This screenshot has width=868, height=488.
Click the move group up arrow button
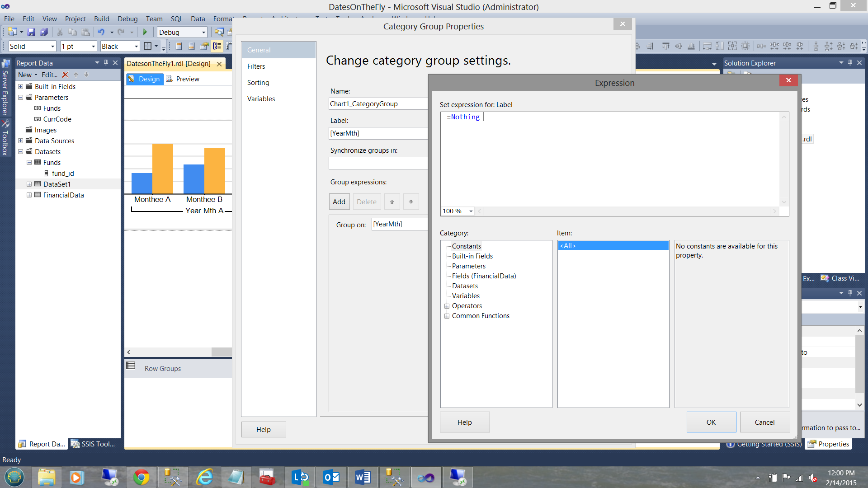click(x=392, y=202)
